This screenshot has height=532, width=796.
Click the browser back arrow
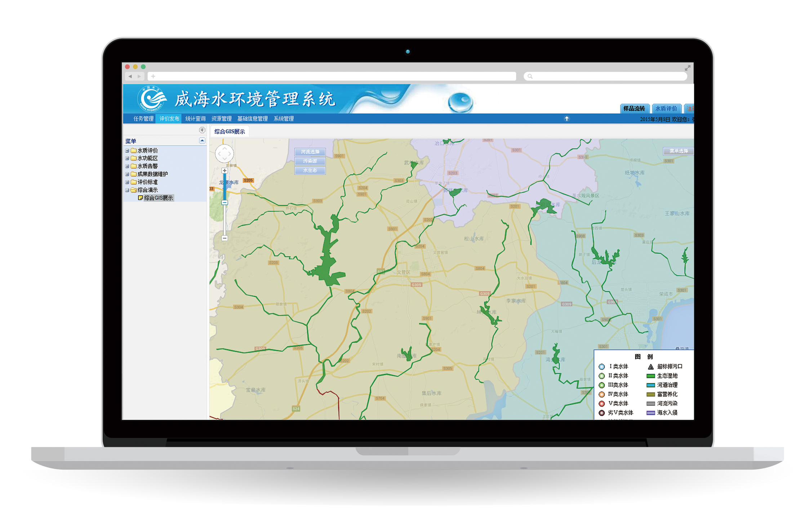tap(130, 76)
